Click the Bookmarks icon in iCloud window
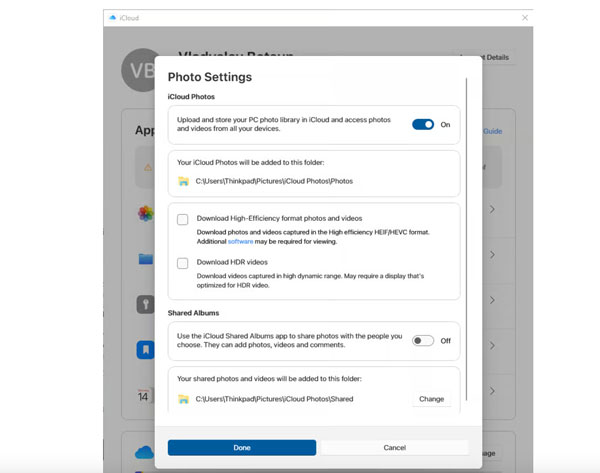600x473 pixels. (x=146, y=350)
